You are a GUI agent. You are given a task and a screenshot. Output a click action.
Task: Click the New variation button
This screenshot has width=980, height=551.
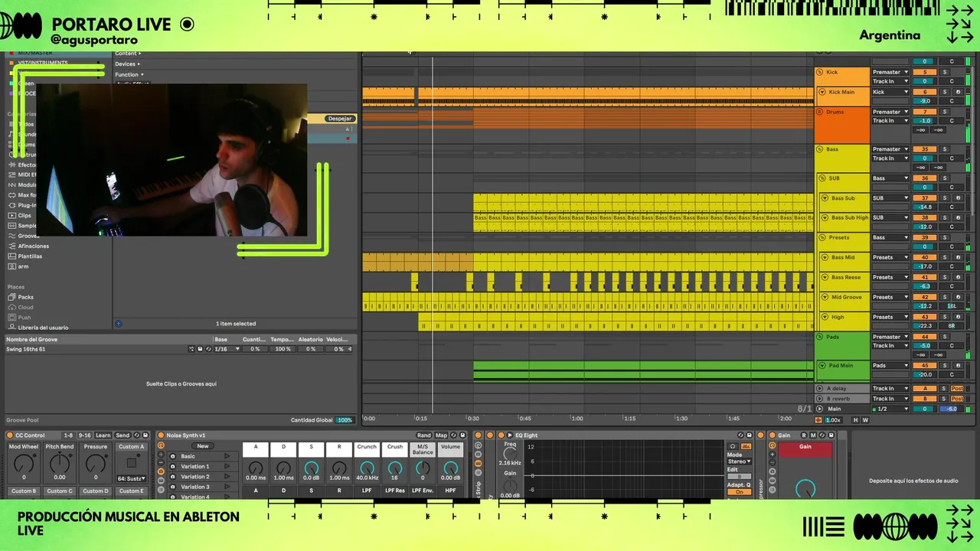(203, 446)
